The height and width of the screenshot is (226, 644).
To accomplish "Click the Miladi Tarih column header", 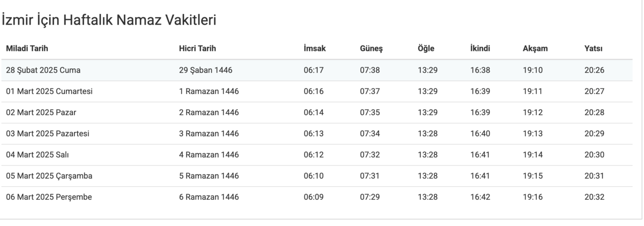I will (27, 49).
